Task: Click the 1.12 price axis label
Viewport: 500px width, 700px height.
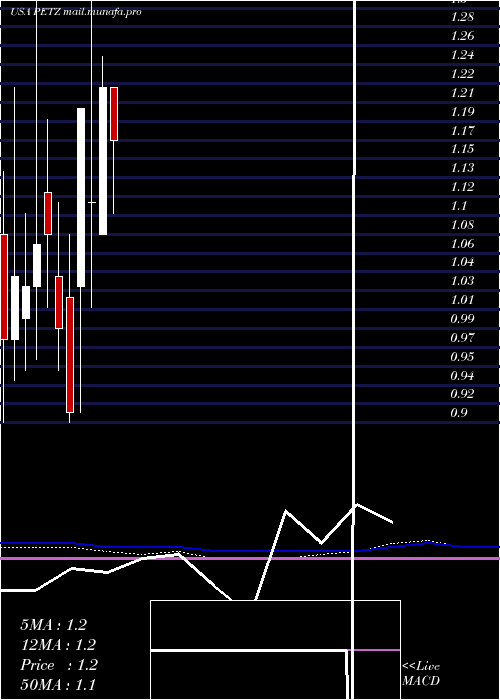Action: [462, 187]
